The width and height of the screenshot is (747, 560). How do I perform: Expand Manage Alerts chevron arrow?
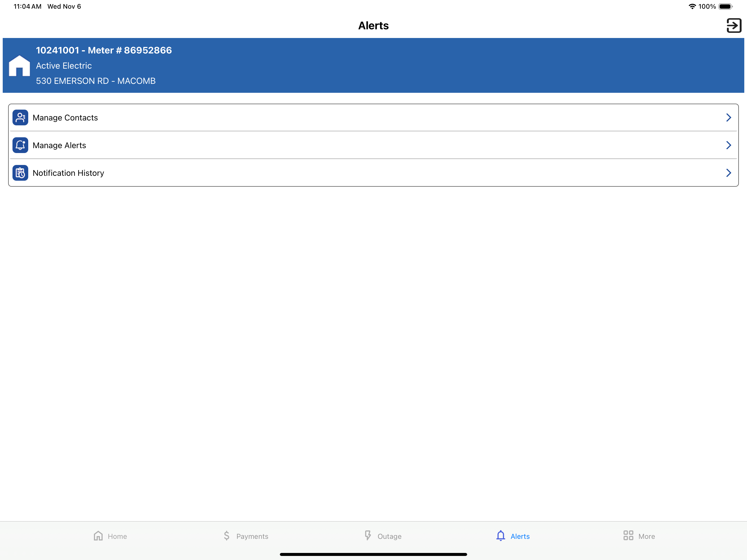click(x=729, y=145)
